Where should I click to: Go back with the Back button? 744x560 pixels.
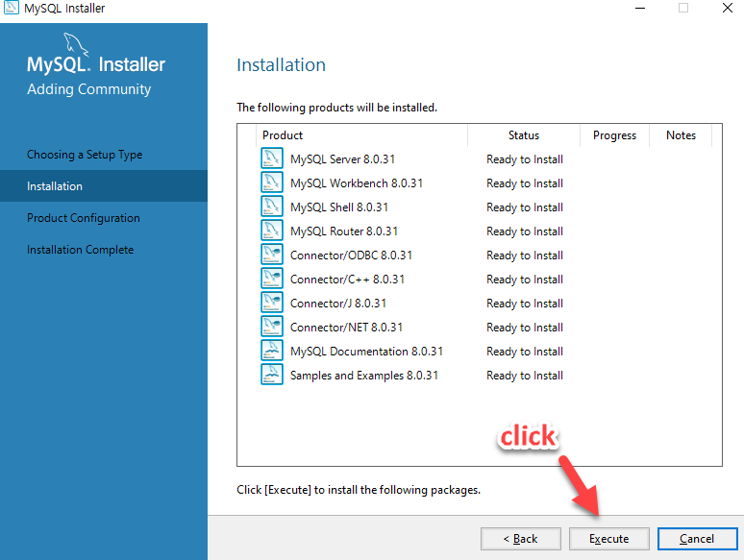tap(521, 539)
